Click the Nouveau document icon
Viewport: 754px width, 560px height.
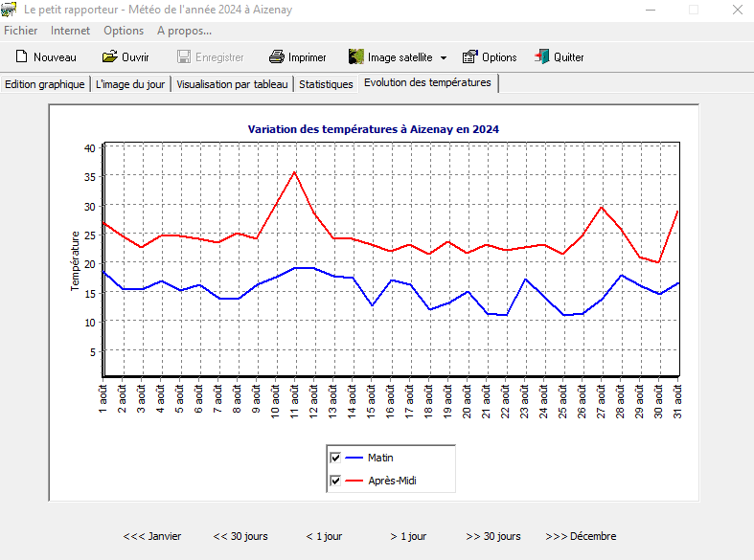21,57
